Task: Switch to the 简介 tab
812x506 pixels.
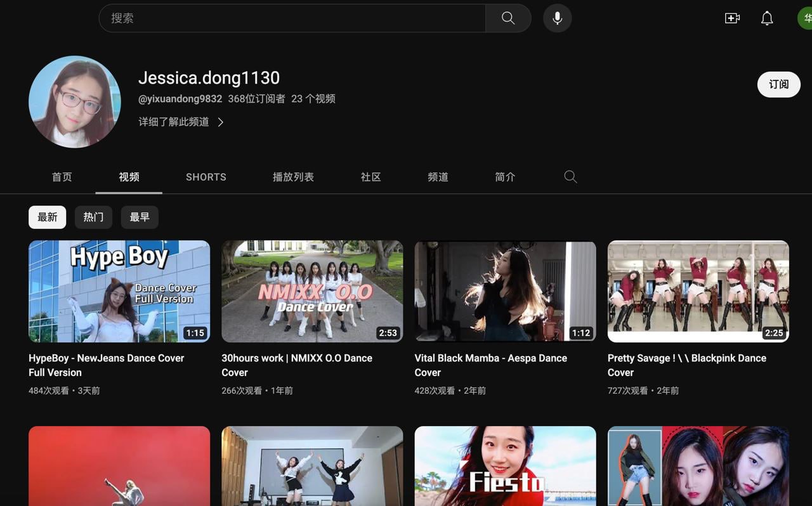Action: tap(505, 177)
